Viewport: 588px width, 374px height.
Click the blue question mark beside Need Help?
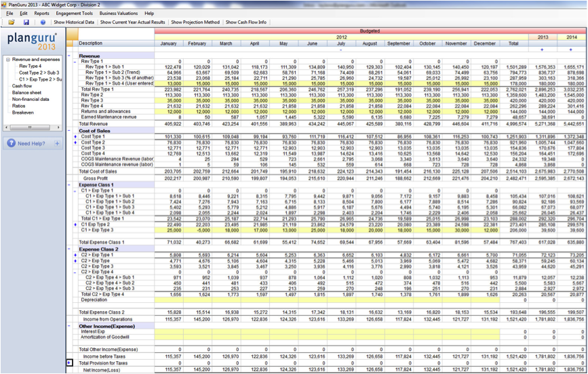pyautogui.click(x=11, y=143)
